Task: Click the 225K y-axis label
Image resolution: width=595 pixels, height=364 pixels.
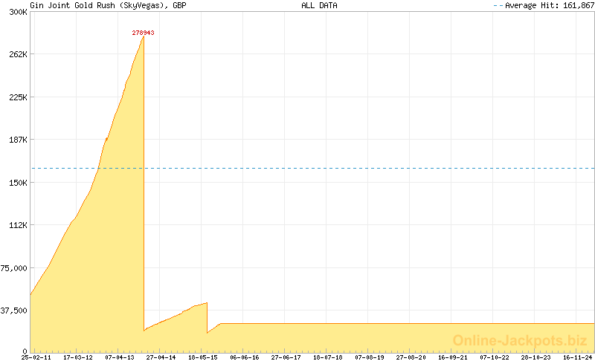Action: (x=18, y=97)
